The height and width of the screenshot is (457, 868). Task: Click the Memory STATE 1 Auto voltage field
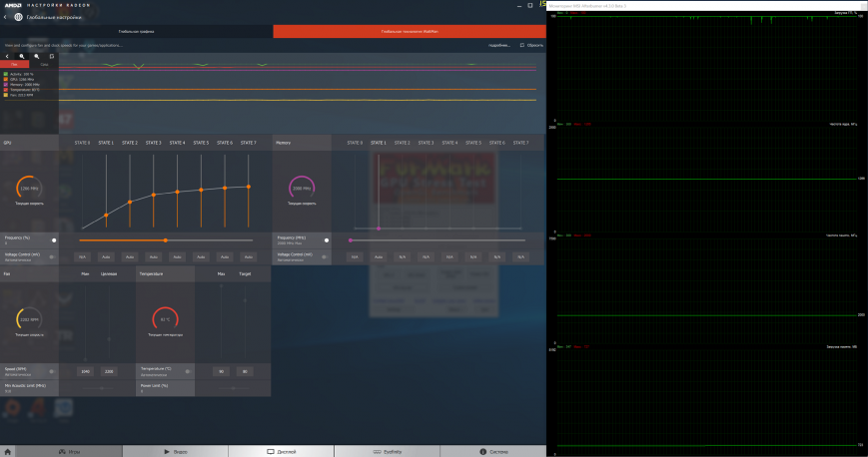tap(379, 256)
